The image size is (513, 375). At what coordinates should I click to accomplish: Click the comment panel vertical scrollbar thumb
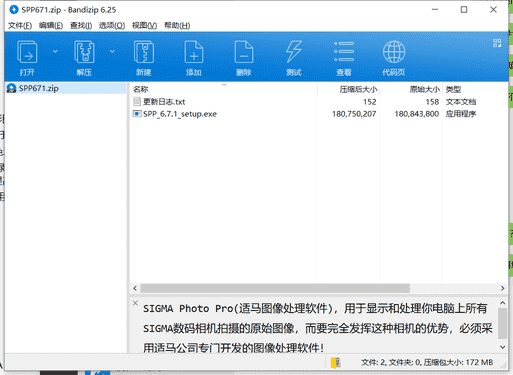tap(502, 323)
